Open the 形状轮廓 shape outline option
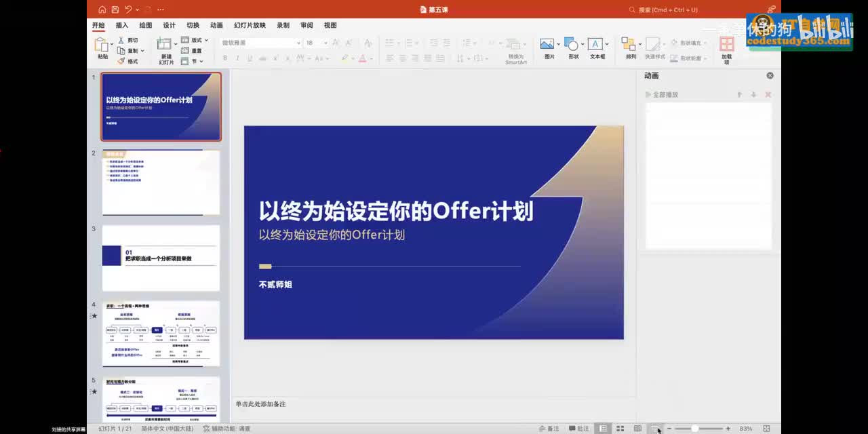 click(688, 58)
